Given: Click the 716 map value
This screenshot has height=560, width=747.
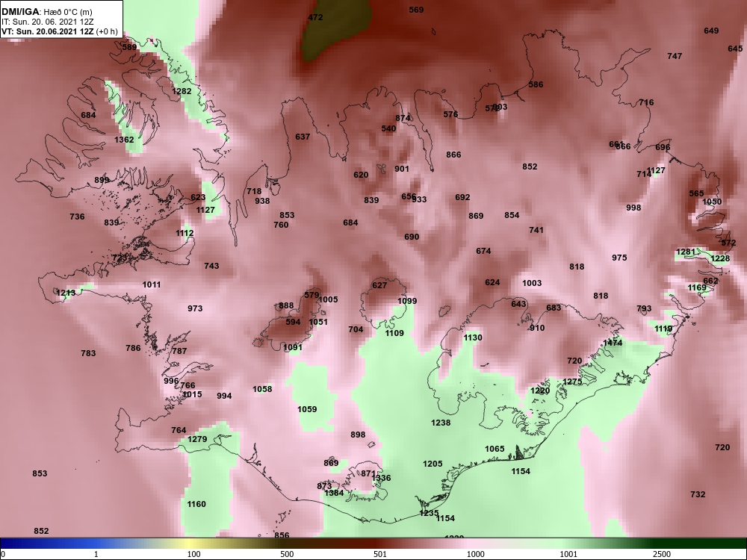Looking at the screenshot, I should tap(646, 102).
